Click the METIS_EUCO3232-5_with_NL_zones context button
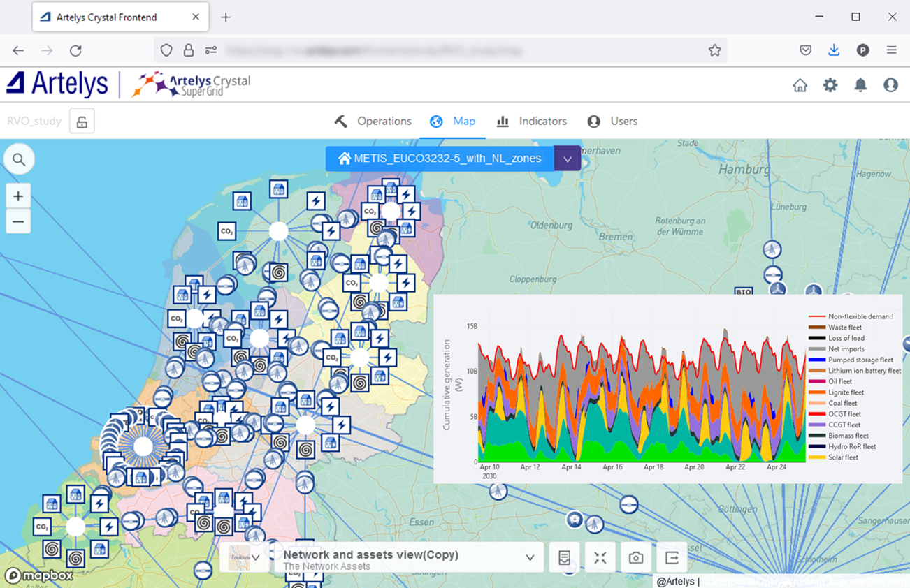Viewport: 910px width, 588px height. [x=440, y=159]
